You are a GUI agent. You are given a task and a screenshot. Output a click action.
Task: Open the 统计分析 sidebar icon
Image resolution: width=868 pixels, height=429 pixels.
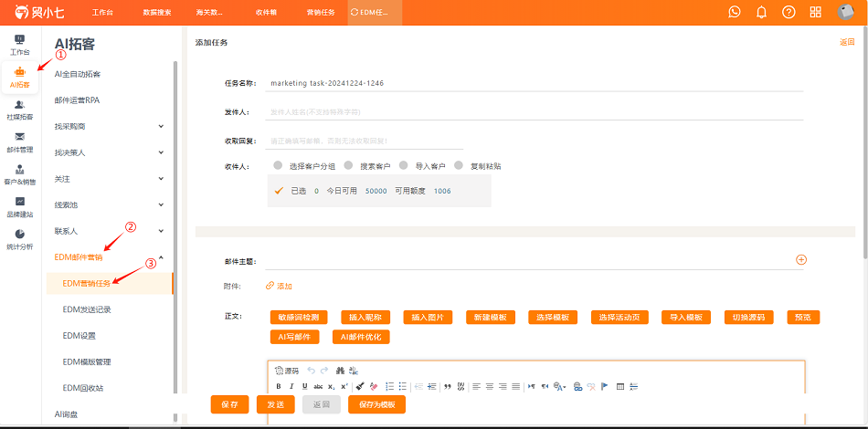point(19,240)
